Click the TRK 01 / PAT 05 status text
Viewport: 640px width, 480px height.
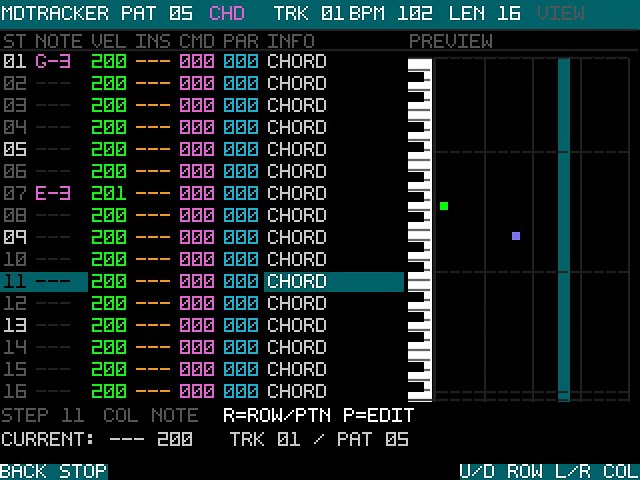pyautogui.click(x=319, y=440)
